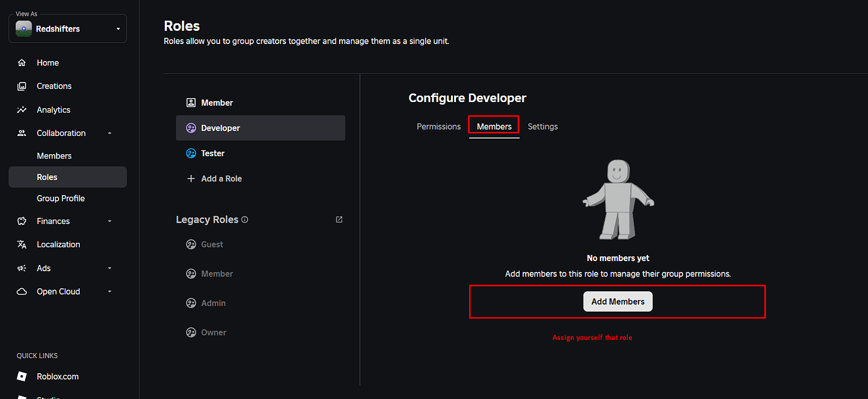868x399 pixels.
Task: Switch to the Settings tab
Action: (x=543, y=126)
